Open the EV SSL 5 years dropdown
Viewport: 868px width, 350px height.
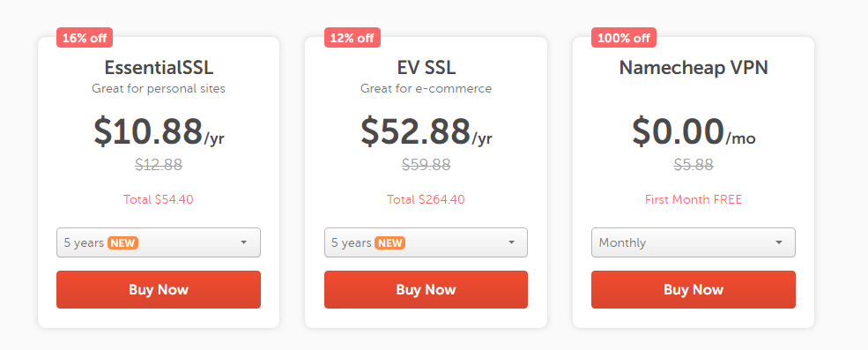click(x=426, y=242)
